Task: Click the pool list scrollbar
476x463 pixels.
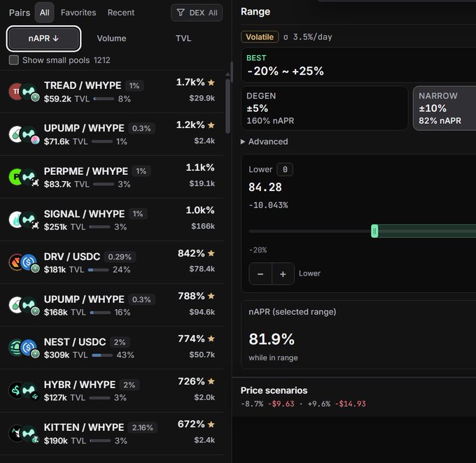Action: pos(228,106)
